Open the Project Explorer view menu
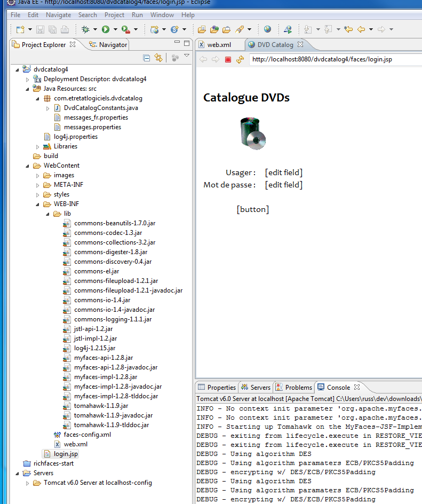 coord(187,56)
